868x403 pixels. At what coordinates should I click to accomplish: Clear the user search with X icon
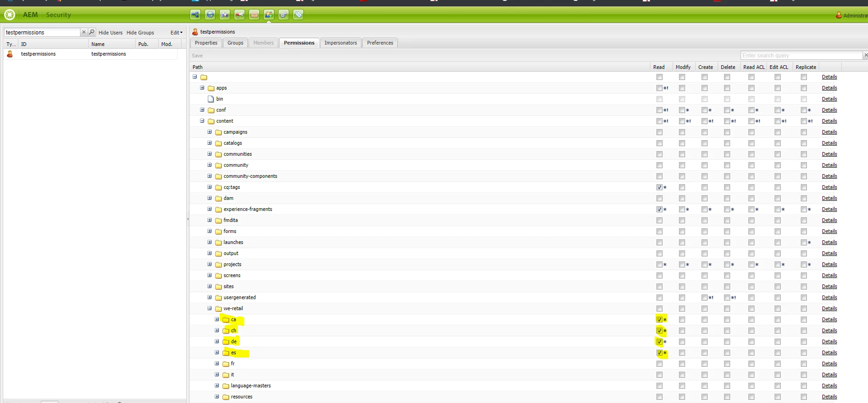pyautogui.click(x=84, y=32)
